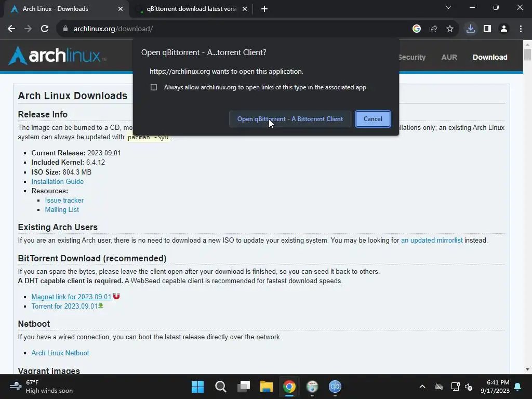Open File Explorer from taskbar
532x399 pixels.
pyautogui.click(x=267, y=387)
